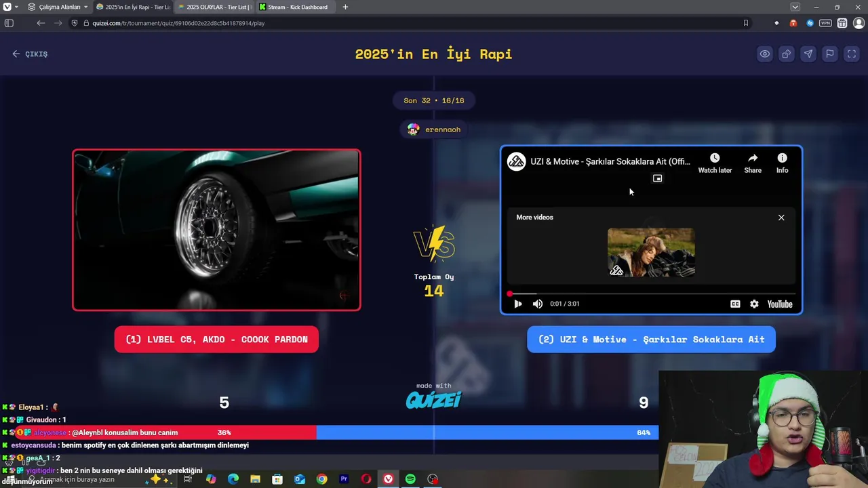Open Task View from the taskbar

pos(188,479)
